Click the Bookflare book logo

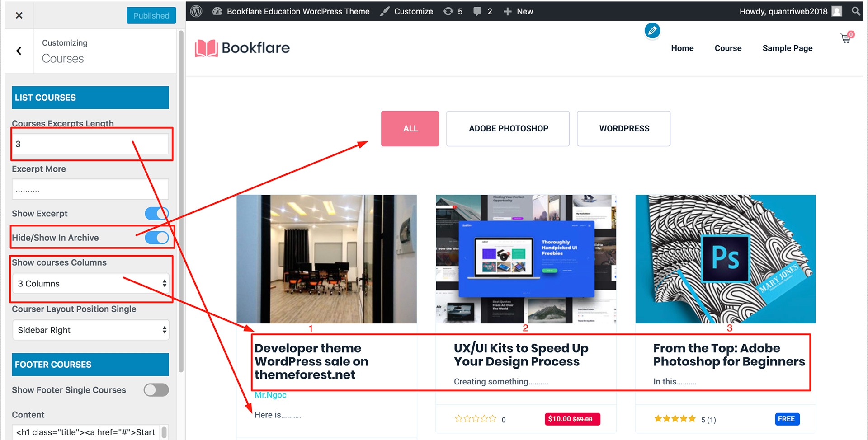pyautogui.click(x=207, y=48)
